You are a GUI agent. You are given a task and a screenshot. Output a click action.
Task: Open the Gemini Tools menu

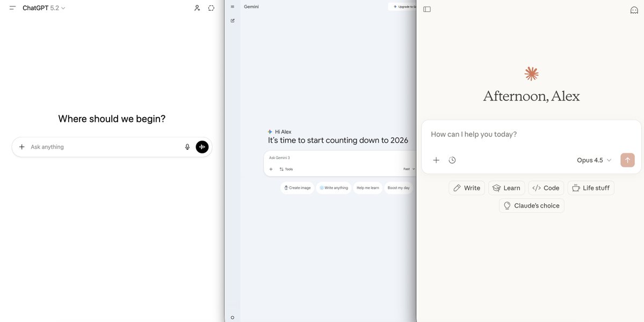(x=286, y=169)
